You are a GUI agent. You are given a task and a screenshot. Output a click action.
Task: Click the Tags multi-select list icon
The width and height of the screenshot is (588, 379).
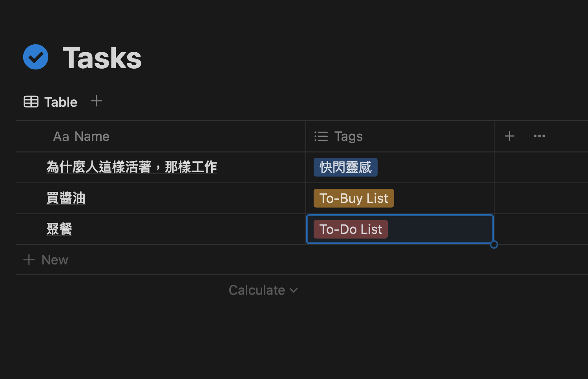pos(321,137)
